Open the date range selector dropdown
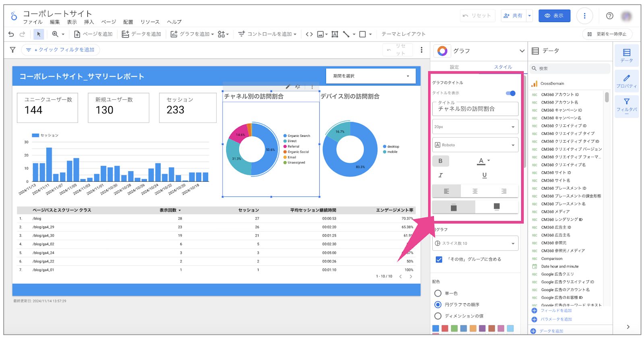Viewport: 644px width, 339px height. [371, 76]
